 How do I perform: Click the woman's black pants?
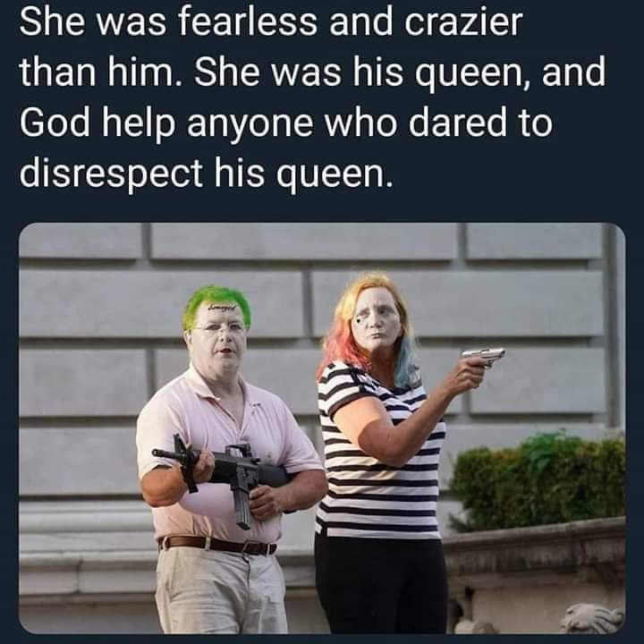point(381,585)
